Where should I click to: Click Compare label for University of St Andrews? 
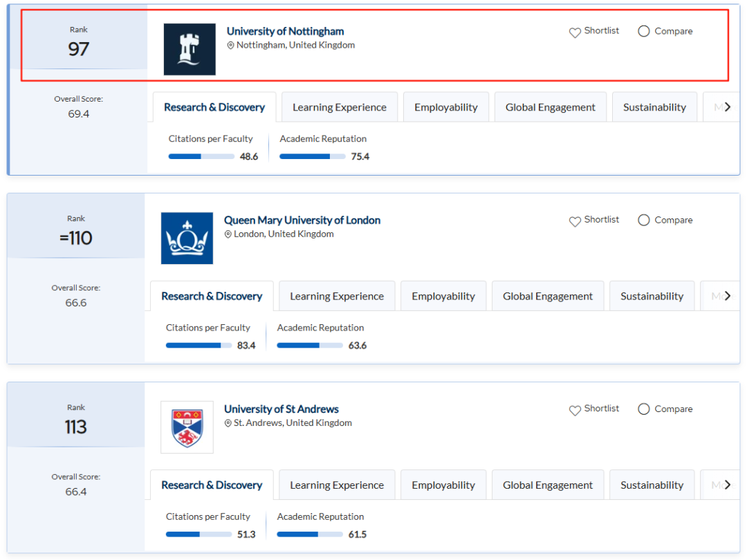[x=674, y=409]
